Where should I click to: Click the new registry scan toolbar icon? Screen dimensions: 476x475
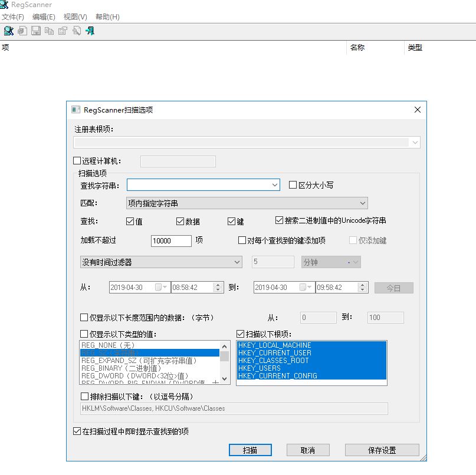pyautogui.click(x=8, y=31)
